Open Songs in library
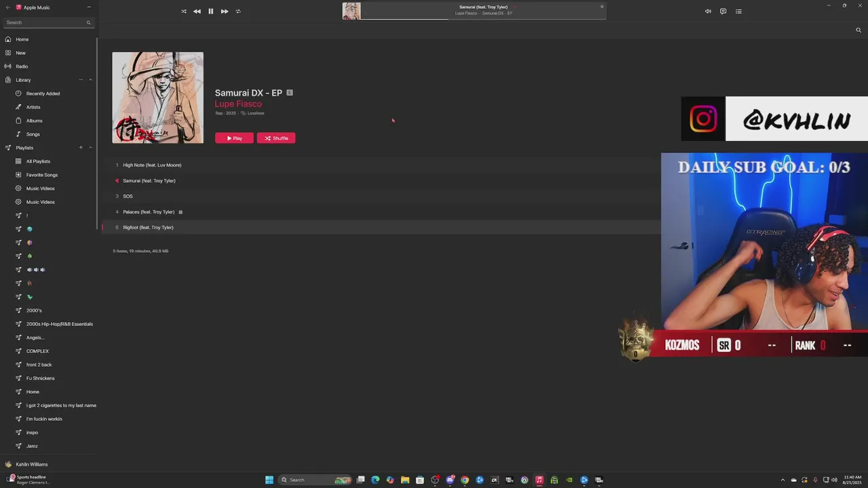The height and width of the screenshot is (488, 868). point(33,134)
